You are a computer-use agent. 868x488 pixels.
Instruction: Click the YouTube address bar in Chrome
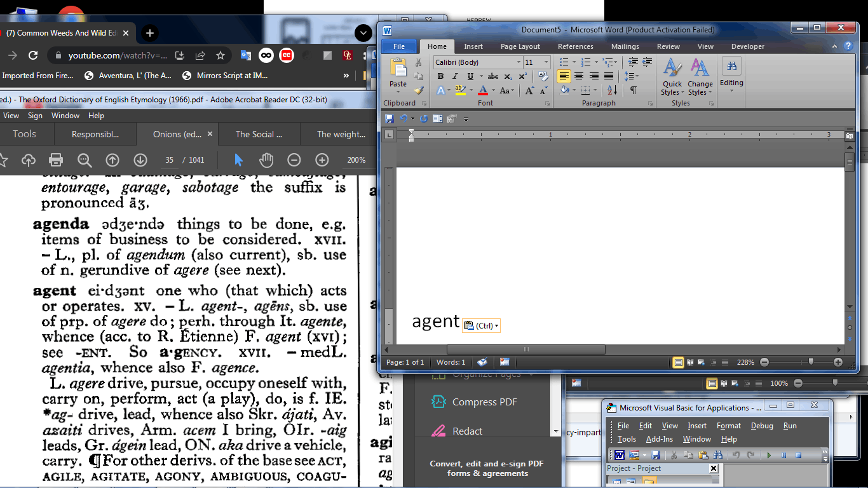(x=118, y=55)
